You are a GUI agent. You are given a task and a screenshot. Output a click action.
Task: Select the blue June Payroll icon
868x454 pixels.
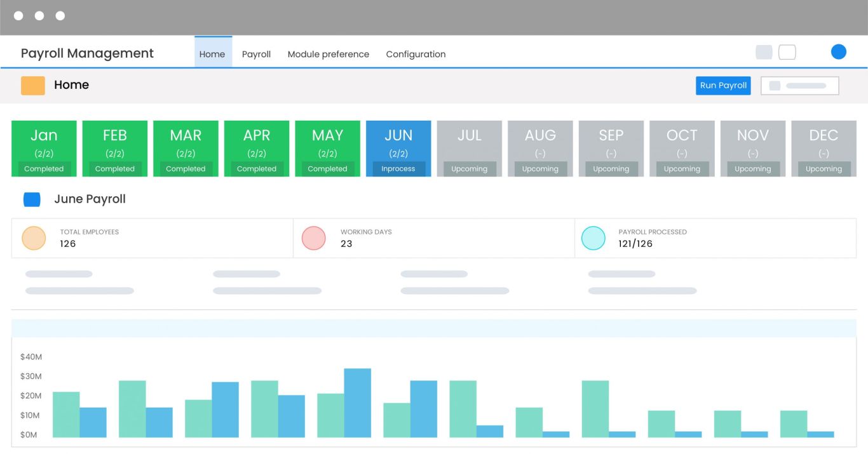32,199
